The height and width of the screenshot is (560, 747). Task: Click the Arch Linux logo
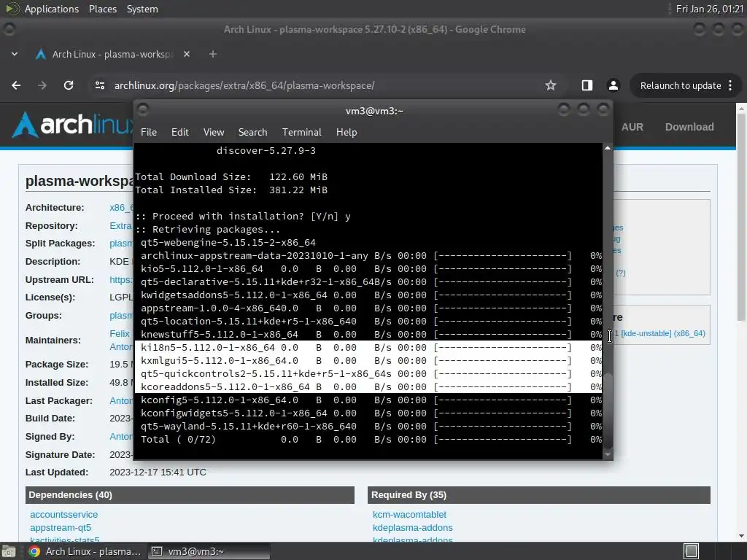tap(71, 125)
